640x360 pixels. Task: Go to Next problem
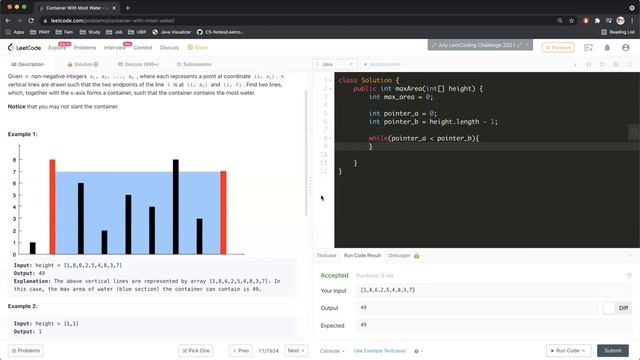296,351
